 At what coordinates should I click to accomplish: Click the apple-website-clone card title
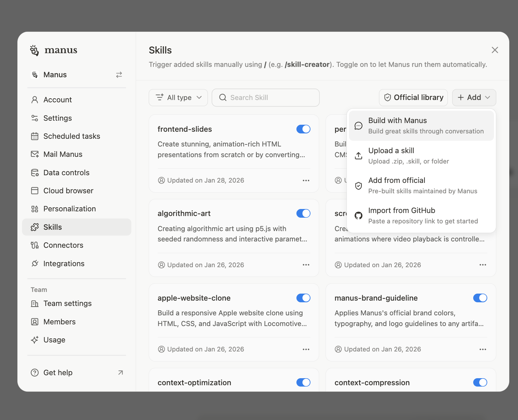(194, 298)
